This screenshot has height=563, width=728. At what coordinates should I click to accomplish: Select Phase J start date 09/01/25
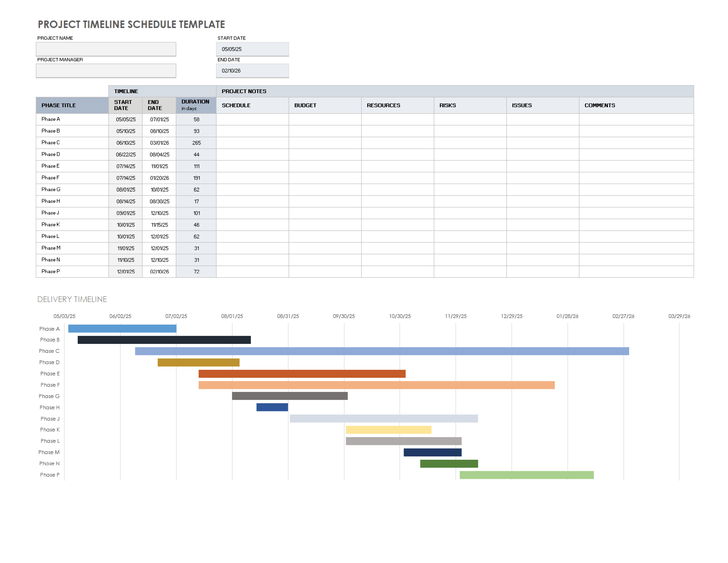(125, 213)
